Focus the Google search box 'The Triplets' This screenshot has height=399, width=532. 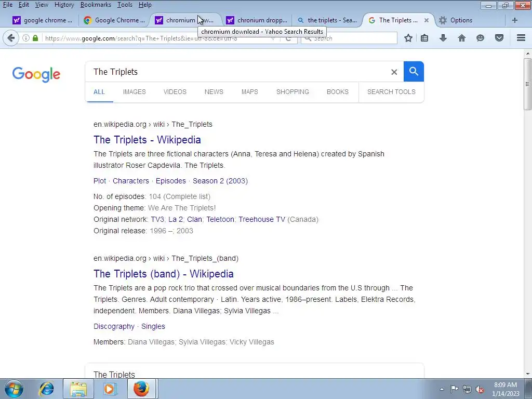pos(237,72)
